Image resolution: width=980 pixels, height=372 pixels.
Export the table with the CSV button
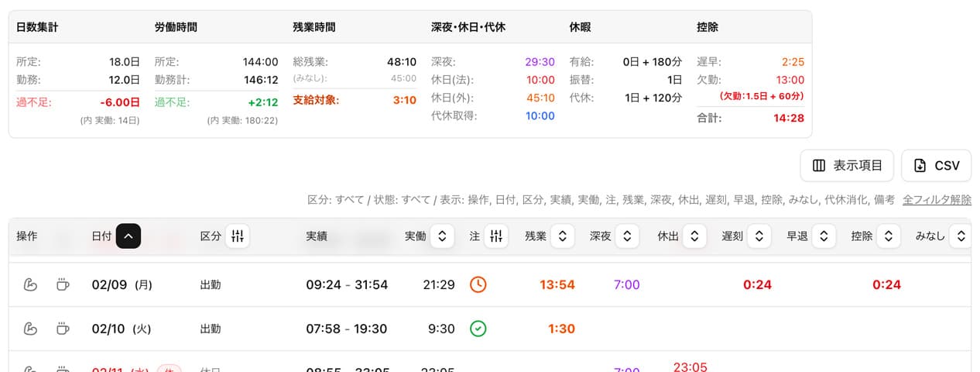click(937, 166)
